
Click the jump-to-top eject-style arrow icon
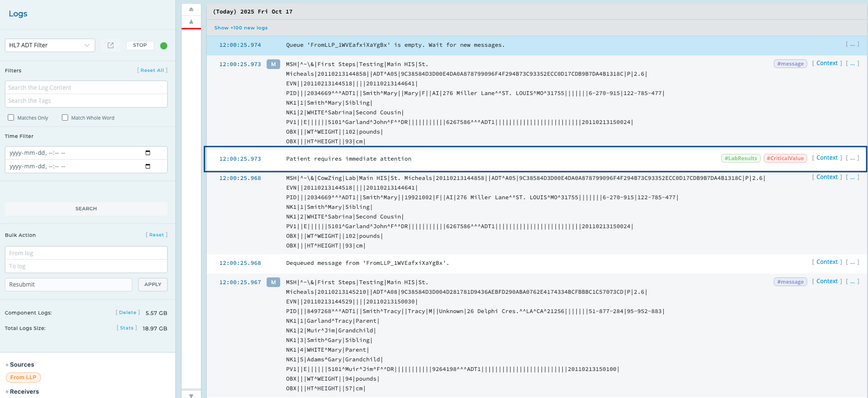coord(191,9)
